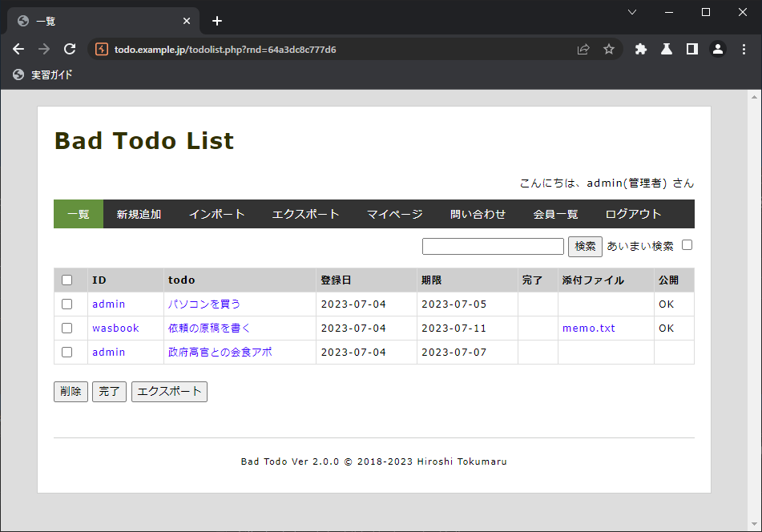Image resolution: width=762 pixels, height=532 pixels.
Task: Minimize the browser window
Action: pyautogui.click(x=669, y=12)
